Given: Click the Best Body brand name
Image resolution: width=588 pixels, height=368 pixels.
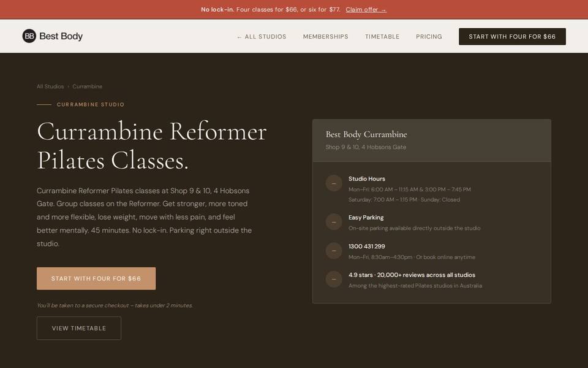Looking at the screenshot, I should pyautogui.click(x=61, y=36).
